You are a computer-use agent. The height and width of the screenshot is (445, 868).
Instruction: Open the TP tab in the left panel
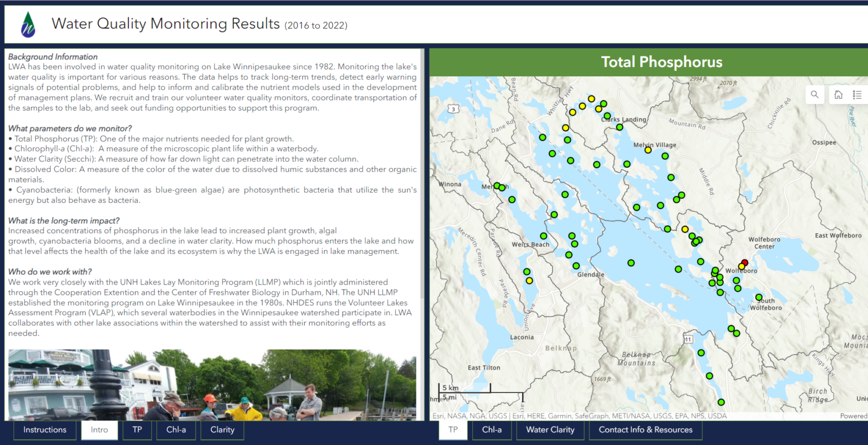[x=137, y=430]
